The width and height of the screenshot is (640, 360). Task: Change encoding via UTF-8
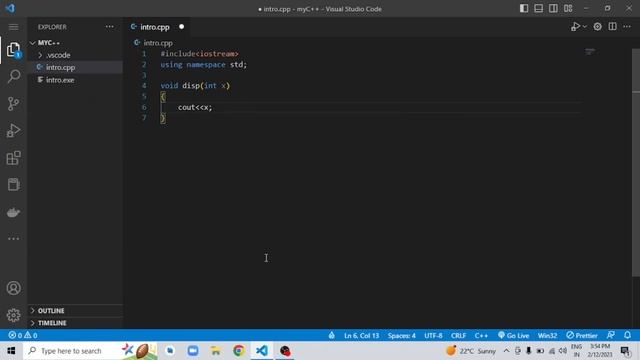pyautogui.click(x=433, y=336)
